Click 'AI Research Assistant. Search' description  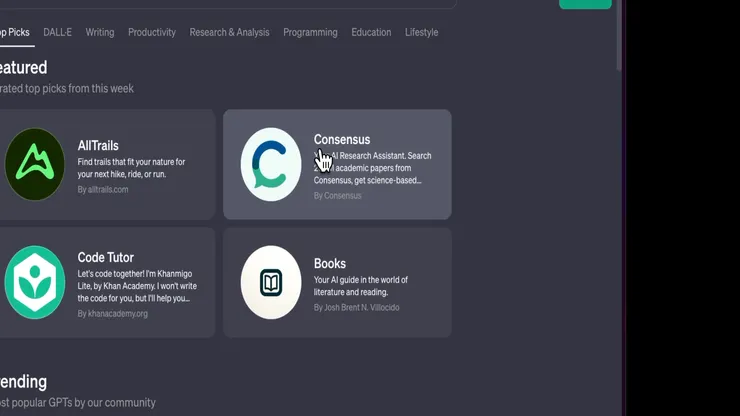coord(372,168)
